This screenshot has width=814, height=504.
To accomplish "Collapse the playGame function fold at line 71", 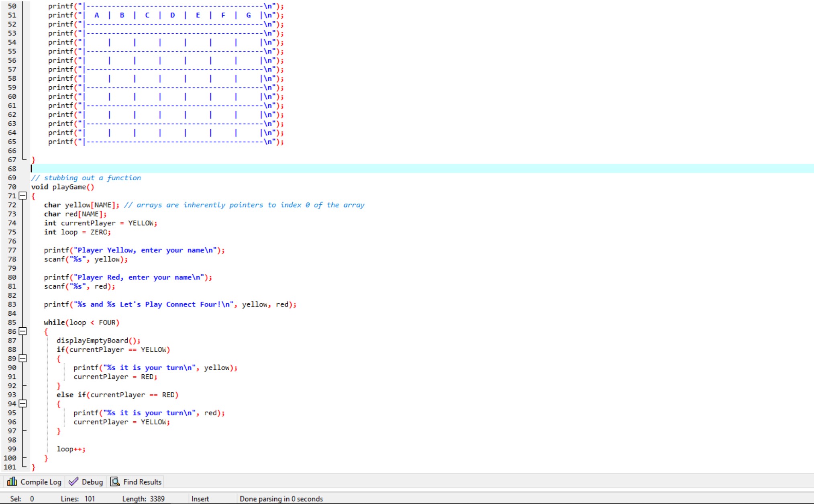I will click(x=23, y=196).
